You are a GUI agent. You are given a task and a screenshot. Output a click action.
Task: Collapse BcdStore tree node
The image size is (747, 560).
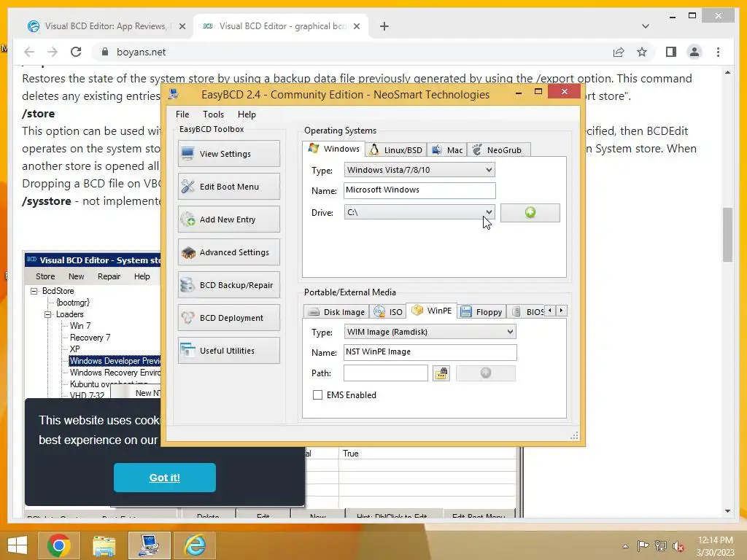pyautogui.click(x=34, y=291)
